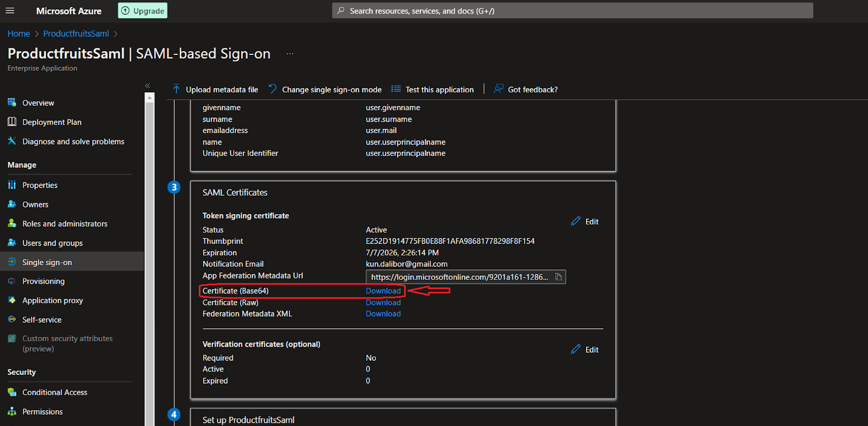Image resolution: width=868 pixels, height=426 pixels.
Task: Click the Provisioning sync icon
Action: point(12,281)
